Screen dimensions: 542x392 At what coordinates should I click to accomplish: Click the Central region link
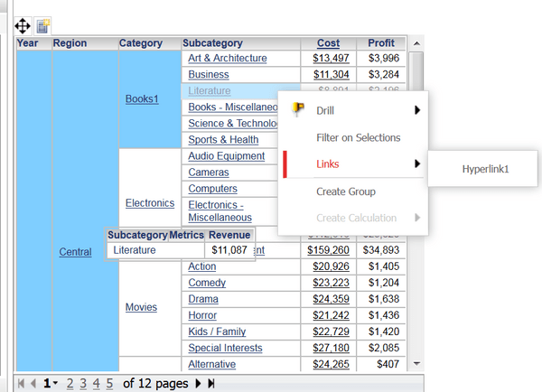pyautogui.click(x=75, y=251)
